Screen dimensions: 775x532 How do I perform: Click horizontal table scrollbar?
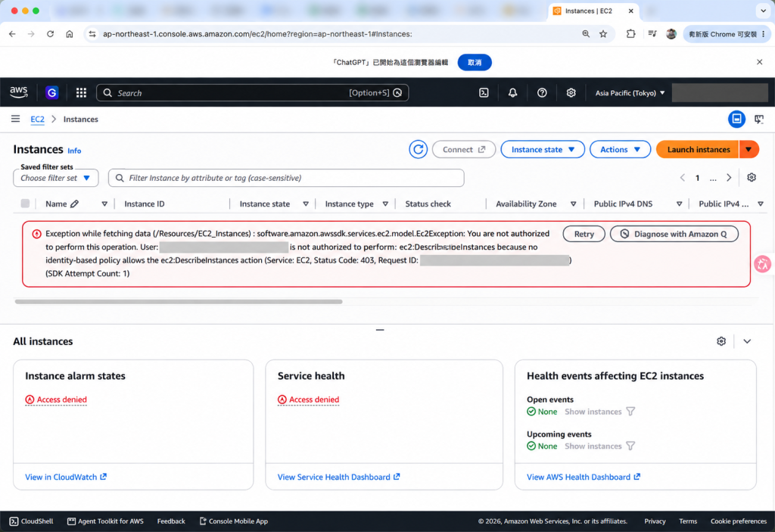[x=179, y=302]
